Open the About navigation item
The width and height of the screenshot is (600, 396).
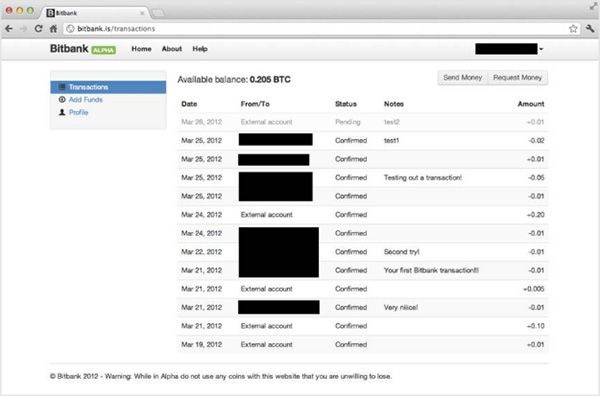(171, 49)
